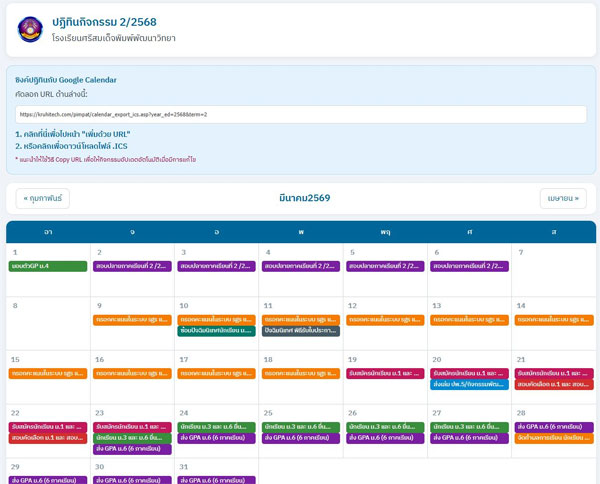Viewport: 600px width, 484px height.
Task: Go to next month เมษายน
Action: (x=563, y=198)
